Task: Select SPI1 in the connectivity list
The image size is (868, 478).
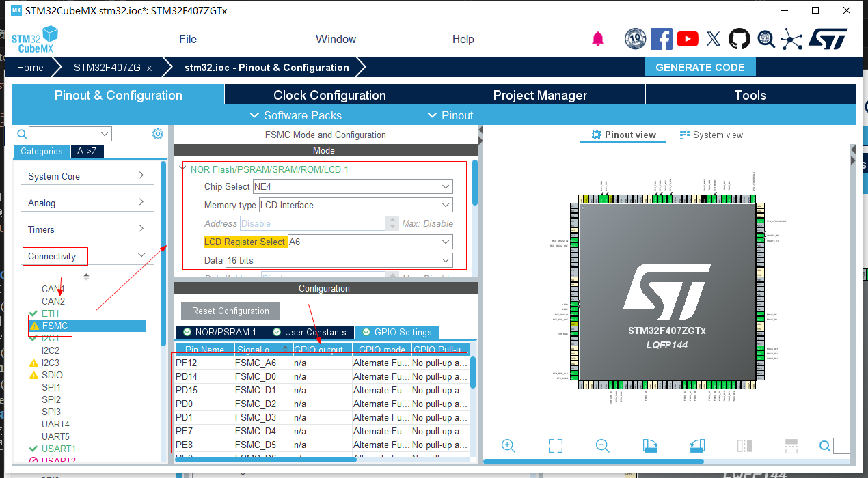Action: click(x=51, y=387)
